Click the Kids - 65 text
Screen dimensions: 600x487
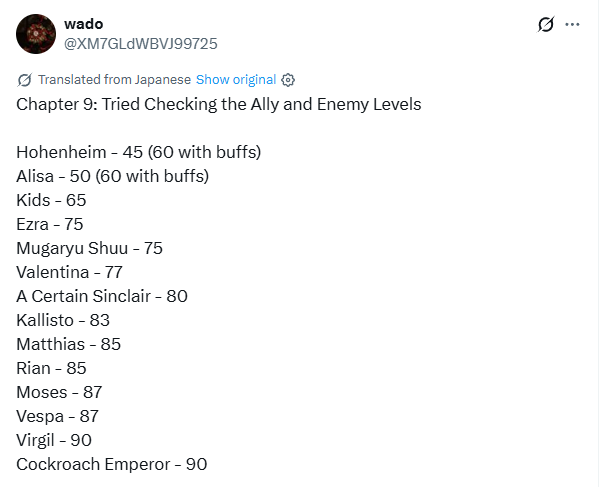[51, 200]
